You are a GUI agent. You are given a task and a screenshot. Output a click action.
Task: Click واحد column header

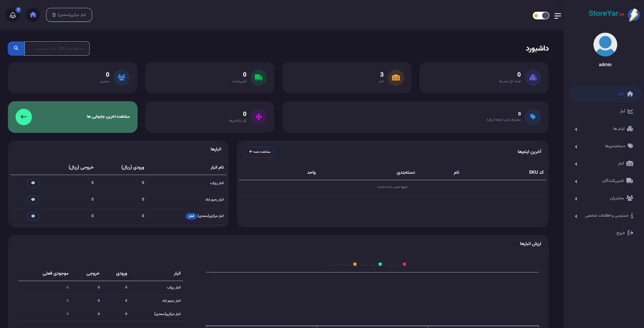pyautogui.click(x=311, y=172)
